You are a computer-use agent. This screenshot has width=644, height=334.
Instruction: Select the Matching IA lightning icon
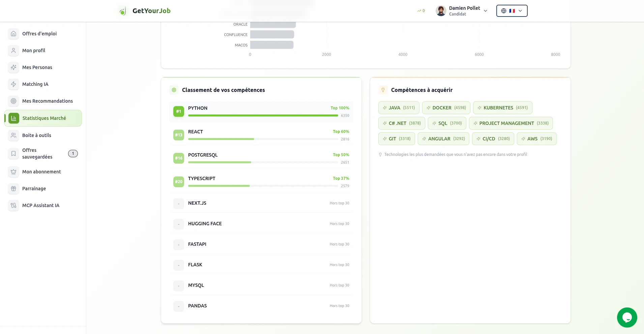coord(13,84)
